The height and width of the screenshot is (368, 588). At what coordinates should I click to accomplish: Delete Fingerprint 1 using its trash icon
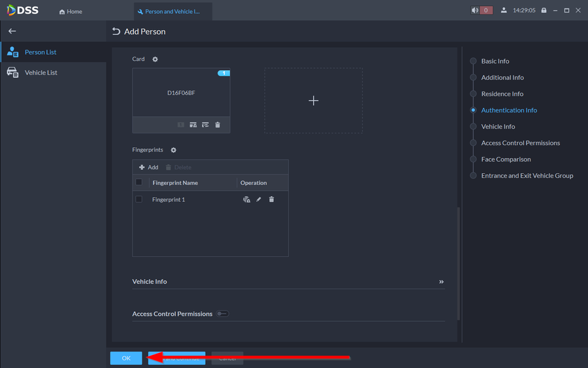click(x=272, y=199)
